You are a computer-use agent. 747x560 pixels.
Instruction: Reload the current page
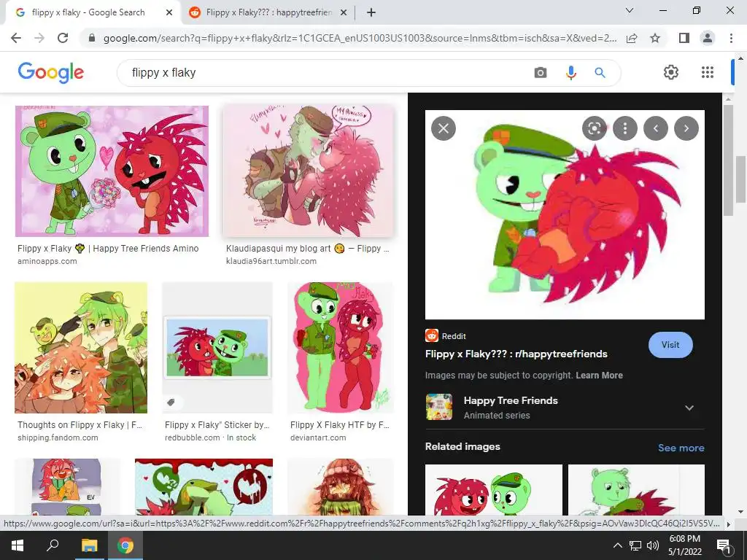pyautogui.click(x=63, y=38)
